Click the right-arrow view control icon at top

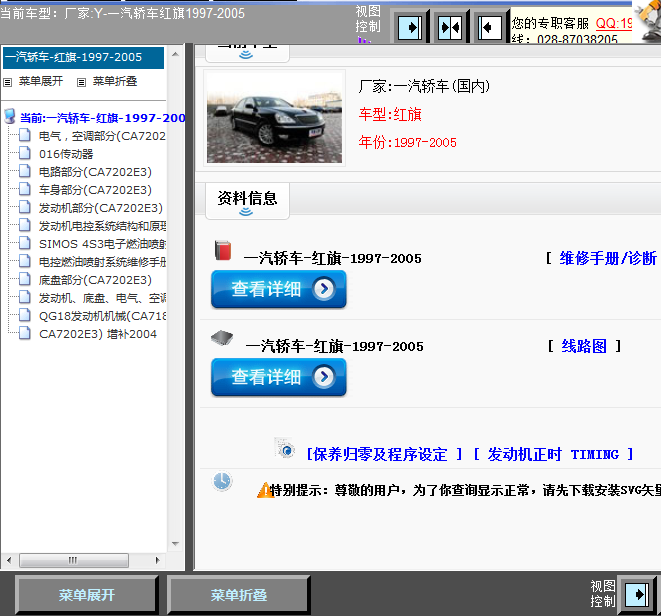[x=410, y=27]
